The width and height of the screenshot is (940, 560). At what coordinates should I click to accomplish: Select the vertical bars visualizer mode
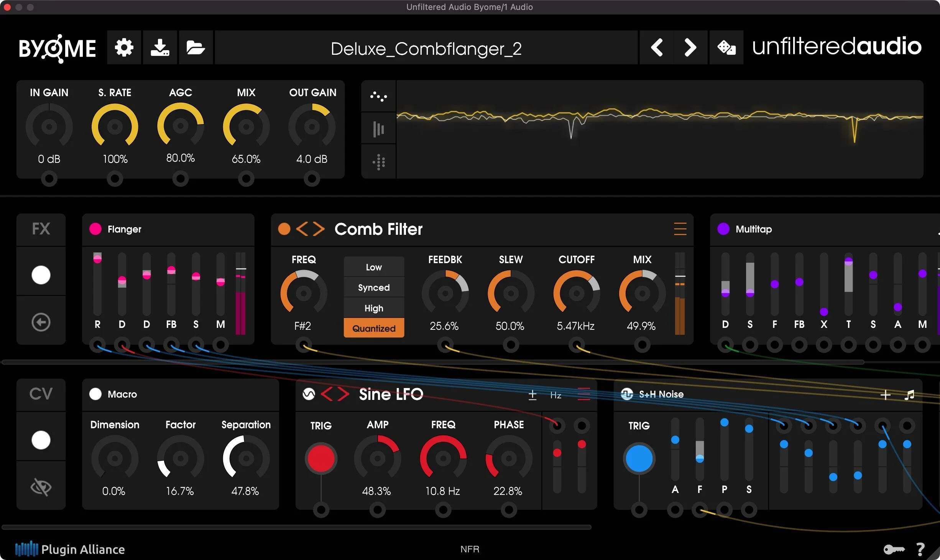pos(378,129)
